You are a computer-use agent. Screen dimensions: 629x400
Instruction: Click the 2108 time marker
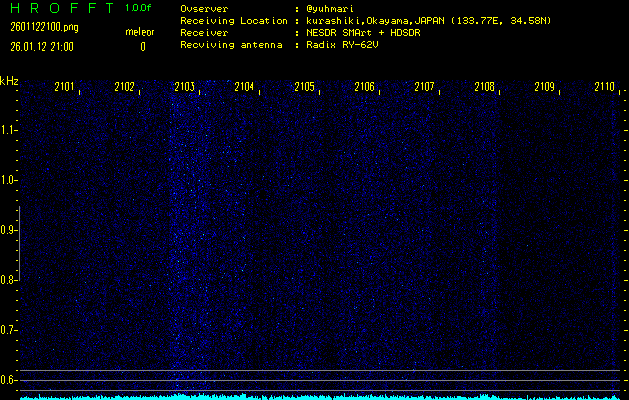485,87
